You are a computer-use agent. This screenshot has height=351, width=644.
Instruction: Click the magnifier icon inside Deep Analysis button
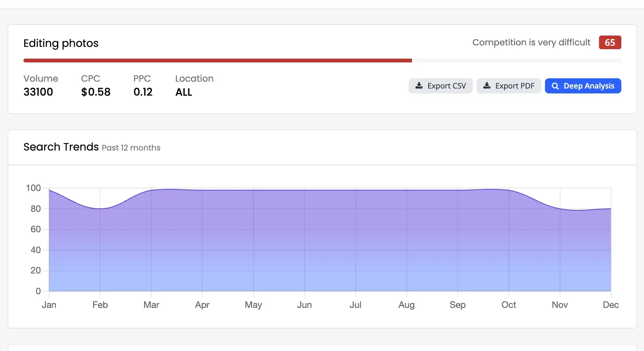[x=555, y=86]
